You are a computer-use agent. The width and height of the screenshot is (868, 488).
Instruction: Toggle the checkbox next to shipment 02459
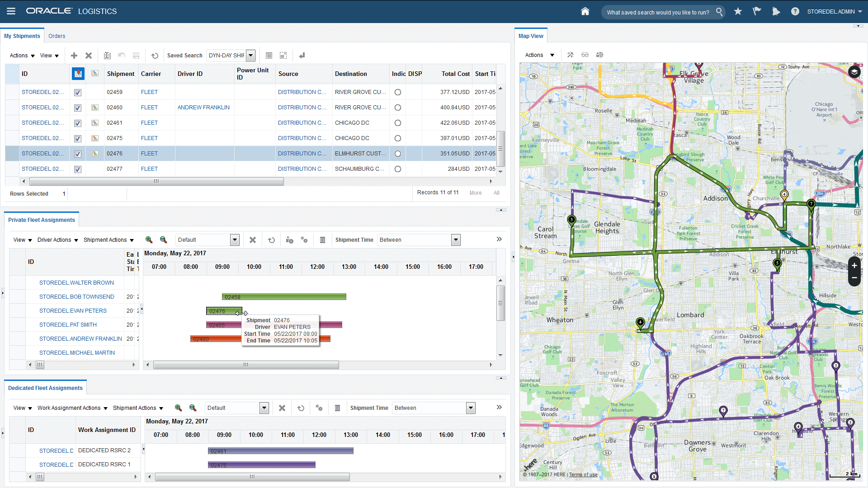coord(78,92)
